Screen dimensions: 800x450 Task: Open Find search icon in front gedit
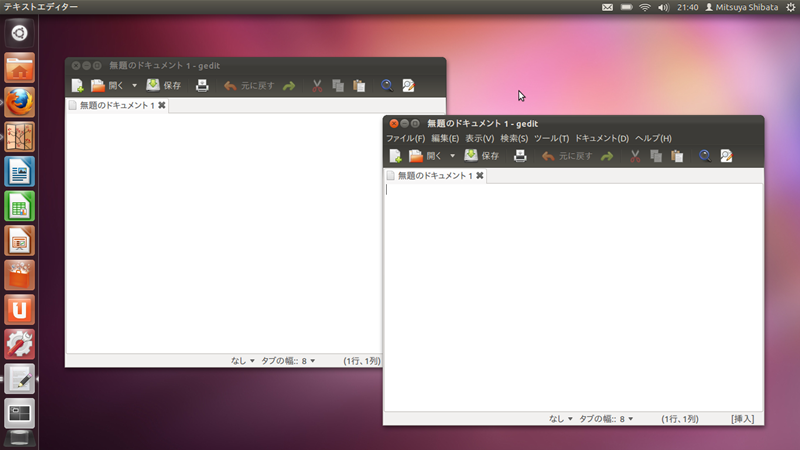[x=705, y=156]
